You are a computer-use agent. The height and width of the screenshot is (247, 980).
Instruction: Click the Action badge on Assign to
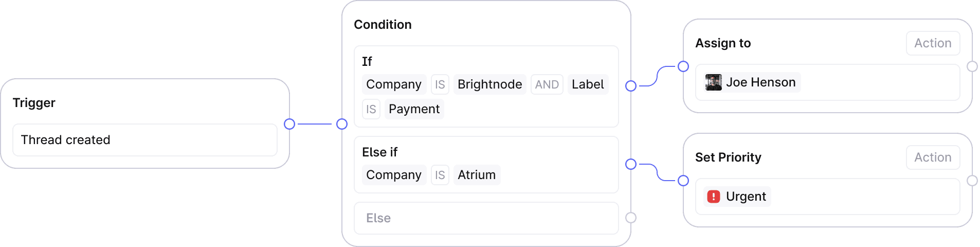pyautogui.click(x=933, y=43)
